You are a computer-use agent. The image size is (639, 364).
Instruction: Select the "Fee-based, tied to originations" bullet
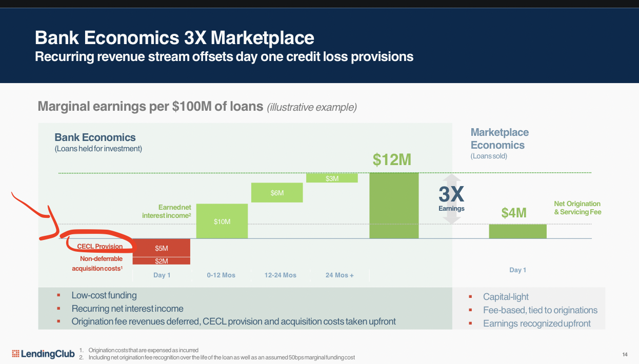[540, 310]
